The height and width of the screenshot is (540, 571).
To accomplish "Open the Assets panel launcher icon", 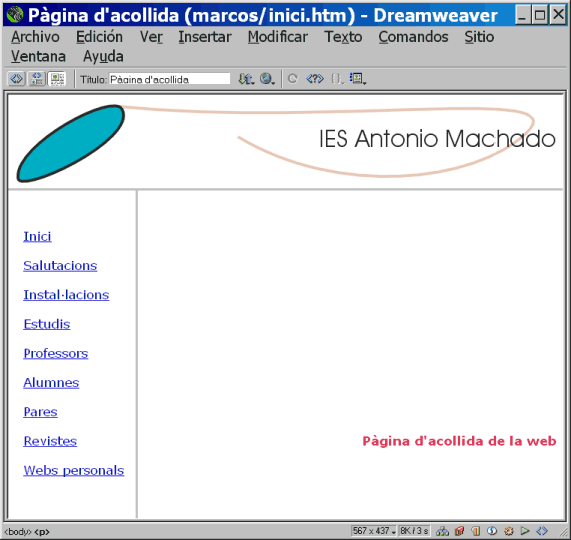I will pos(460,531).
